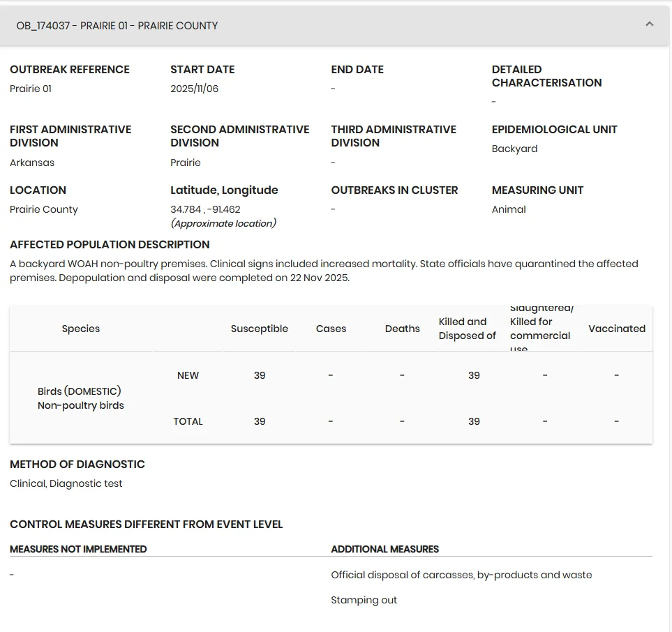Click the Stamping out measure text
This screenshot has width=672, height=632.
pos(364,600)
